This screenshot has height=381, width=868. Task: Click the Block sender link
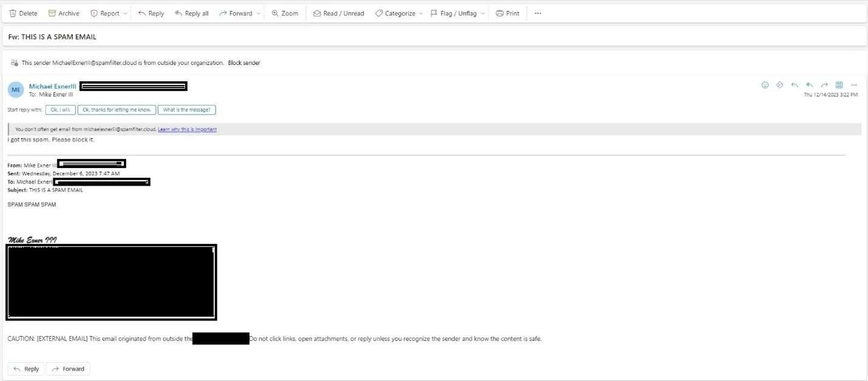coord(244,63)
